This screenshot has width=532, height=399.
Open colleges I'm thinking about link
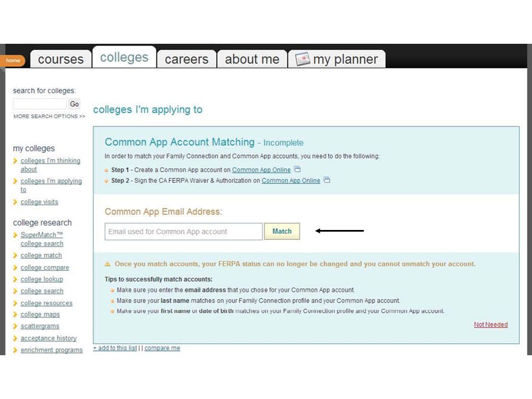click(x=50, y=165)
